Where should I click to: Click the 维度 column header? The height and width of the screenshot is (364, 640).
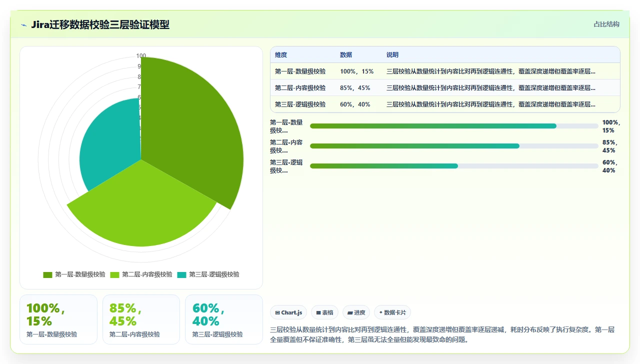point(281,55)
